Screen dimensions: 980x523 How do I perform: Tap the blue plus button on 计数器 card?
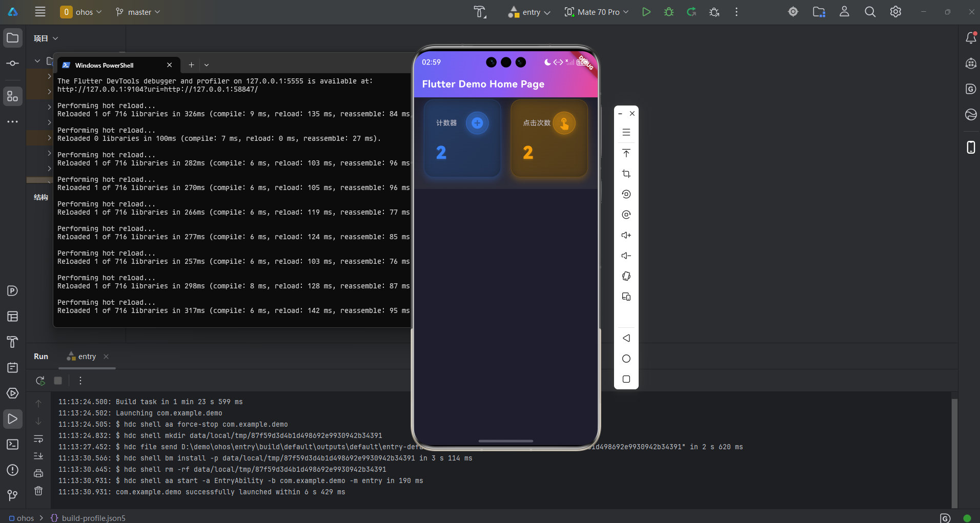[x=477, y=123]
